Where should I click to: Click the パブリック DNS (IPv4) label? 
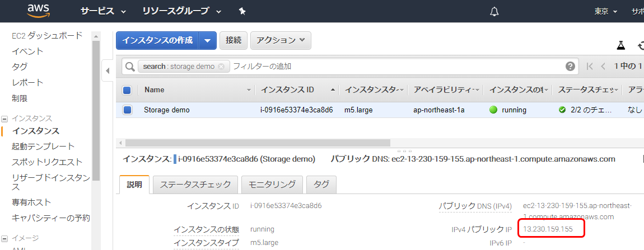coord(475,206)
